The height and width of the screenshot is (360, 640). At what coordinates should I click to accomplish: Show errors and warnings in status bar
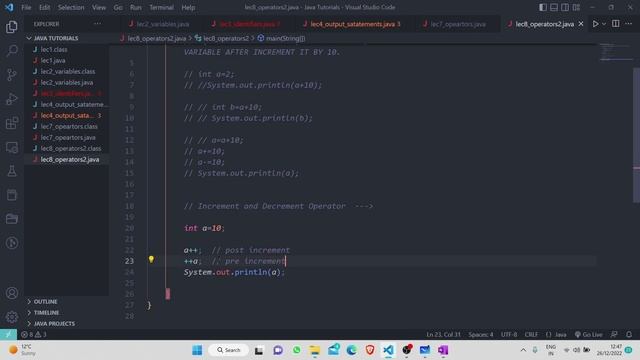34,334
